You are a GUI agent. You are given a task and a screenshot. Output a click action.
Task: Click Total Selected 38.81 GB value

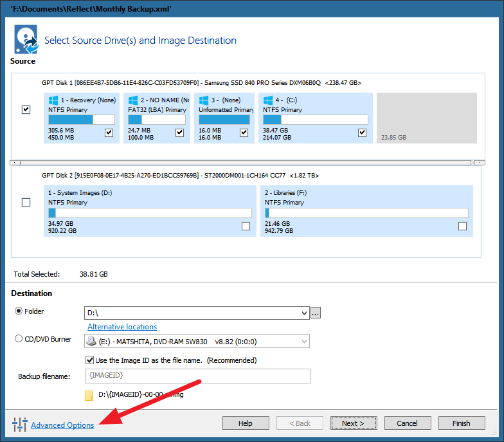[x=94, y=274]
